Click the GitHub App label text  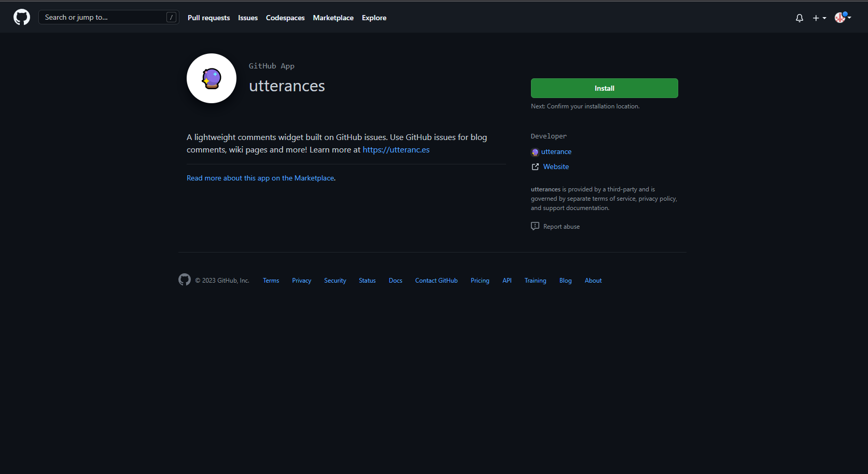(272, 66)
